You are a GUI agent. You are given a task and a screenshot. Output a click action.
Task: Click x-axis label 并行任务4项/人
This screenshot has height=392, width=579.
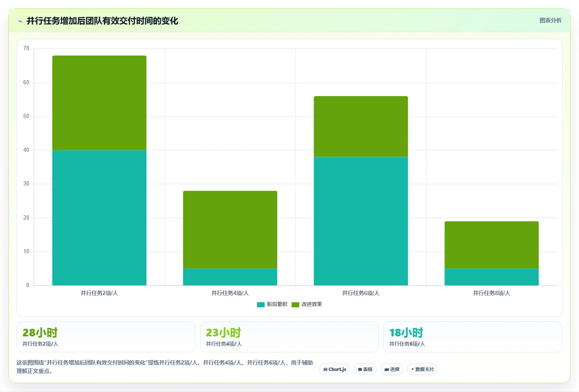tap(230, 293)
